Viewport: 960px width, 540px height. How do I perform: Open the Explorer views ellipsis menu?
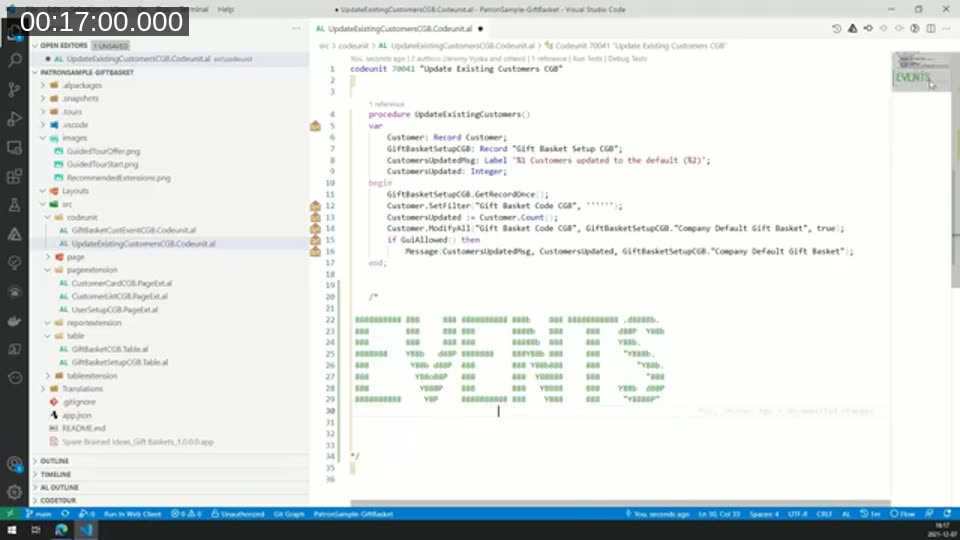(x=296, y=29)
